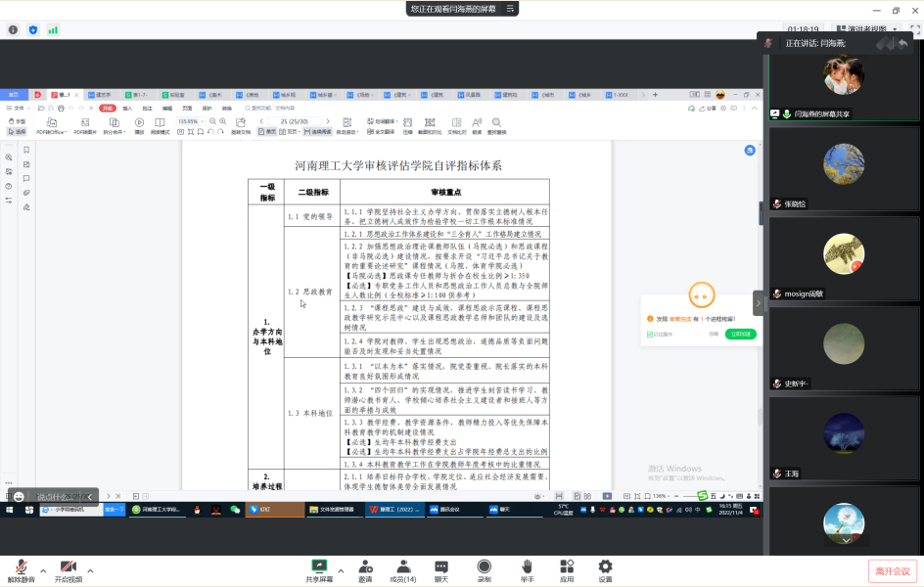Screen dimensions: 924x587
Task: Select the 插入 (Insert) ribbon tab
Action: coord(127,108)
